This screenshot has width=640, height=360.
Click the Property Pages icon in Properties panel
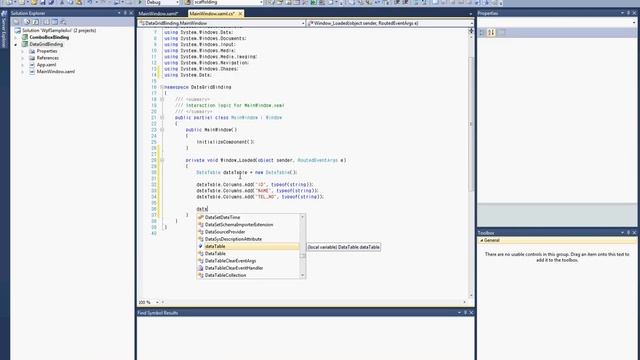(502, 32)
